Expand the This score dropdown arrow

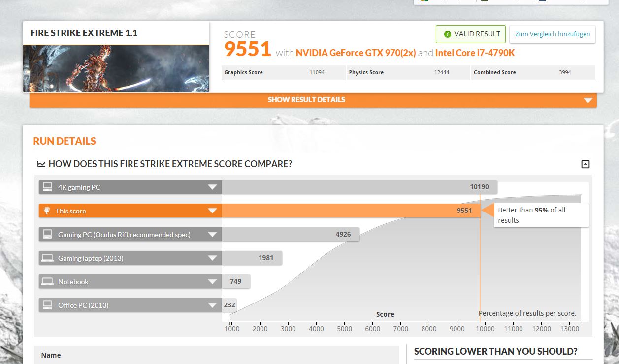(212, 211)
